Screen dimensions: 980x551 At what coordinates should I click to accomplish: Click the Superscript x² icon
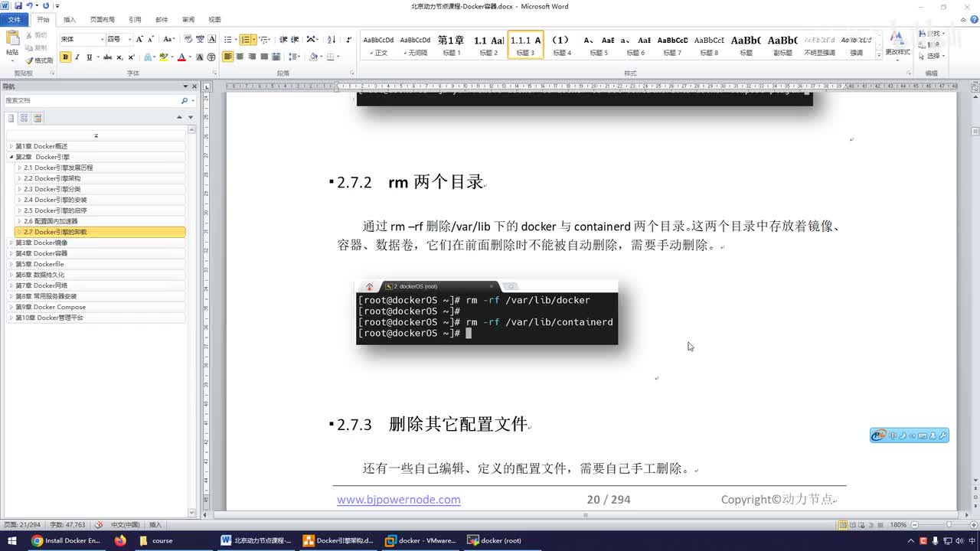[x=131, y=57]
